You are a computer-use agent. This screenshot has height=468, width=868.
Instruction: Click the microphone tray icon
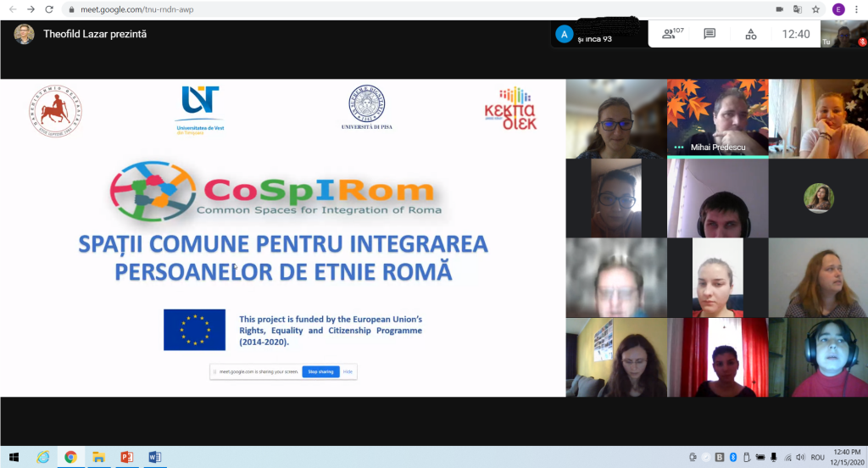click(x=773, y=457)
